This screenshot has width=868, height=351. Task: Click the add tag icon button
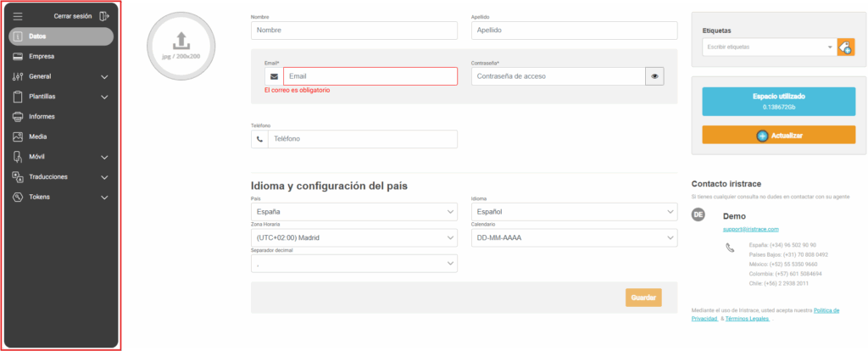845,47
